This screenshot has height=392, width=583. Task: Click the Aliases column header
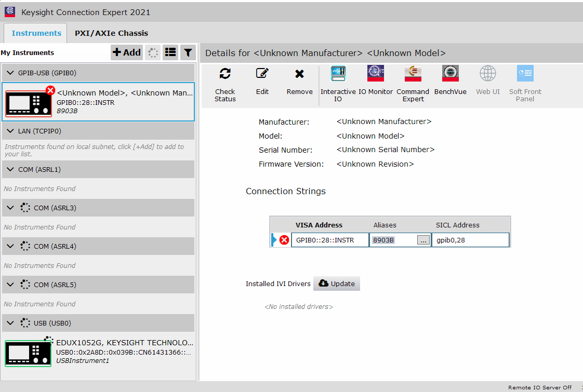(x=385, y=225)
